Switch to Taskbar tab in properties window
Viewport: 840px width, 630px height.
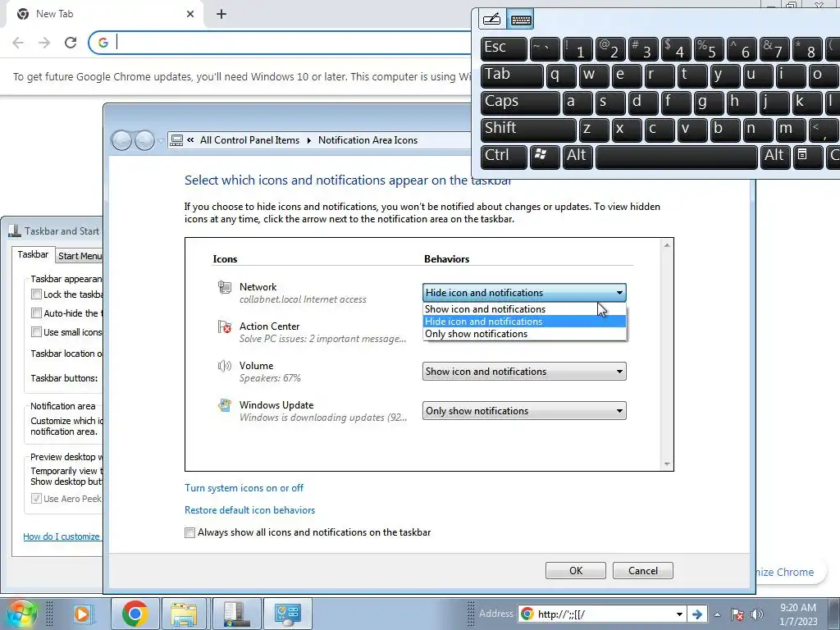tap(33, 254)
